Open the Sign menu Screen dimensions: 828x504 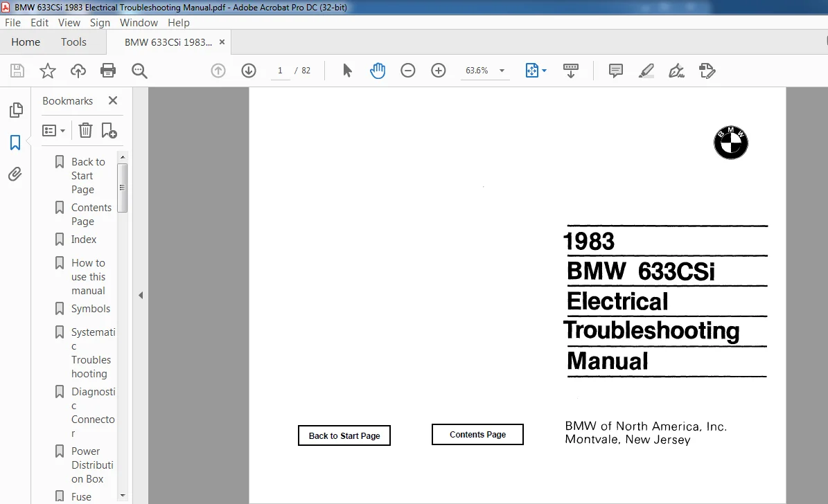(100, 23)
